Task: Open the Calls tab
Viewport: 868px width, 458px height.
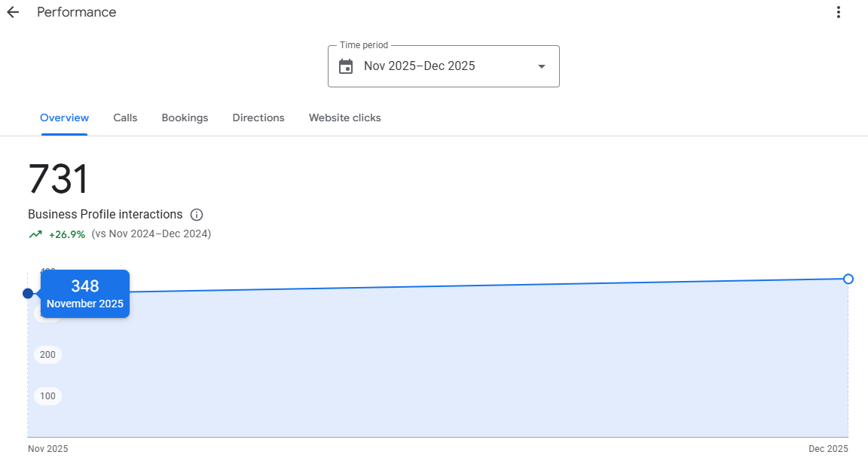Action: tap(125, 118)
